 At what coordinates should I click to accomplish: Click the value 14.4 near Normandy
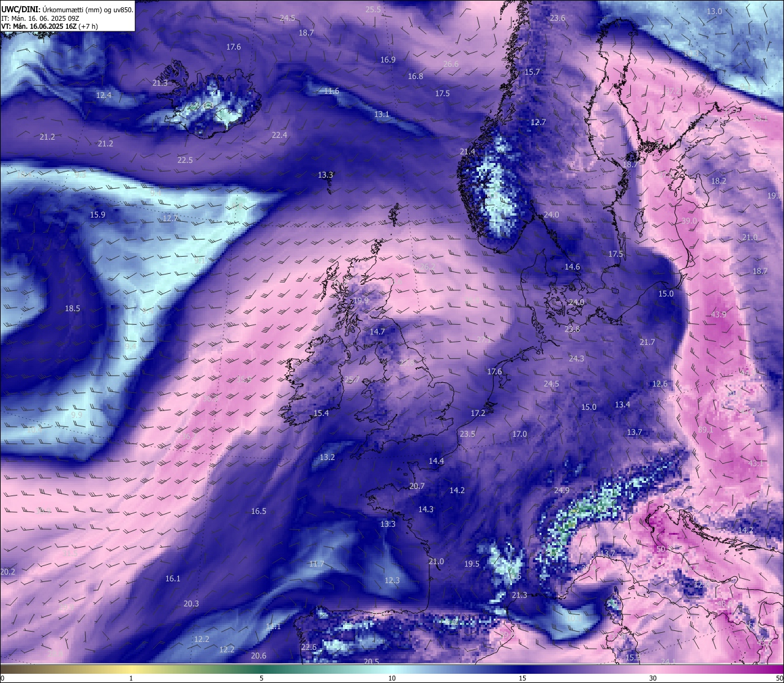coord(436,461)
